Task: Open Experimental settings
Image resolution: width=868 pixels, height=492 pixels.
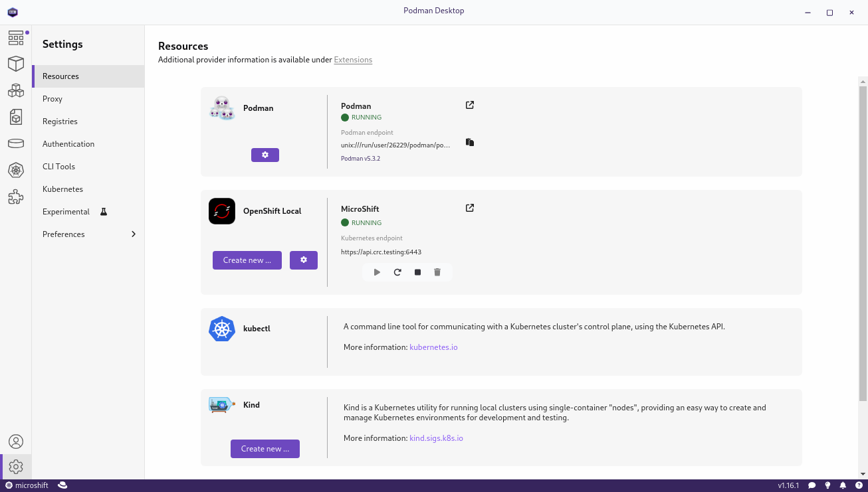Action: pyautogui.click(x=88, y=212)
